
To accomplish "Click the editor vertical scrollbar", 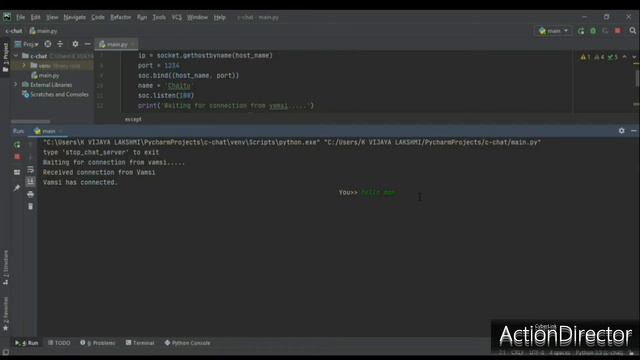I will click(x=636, y=78).
